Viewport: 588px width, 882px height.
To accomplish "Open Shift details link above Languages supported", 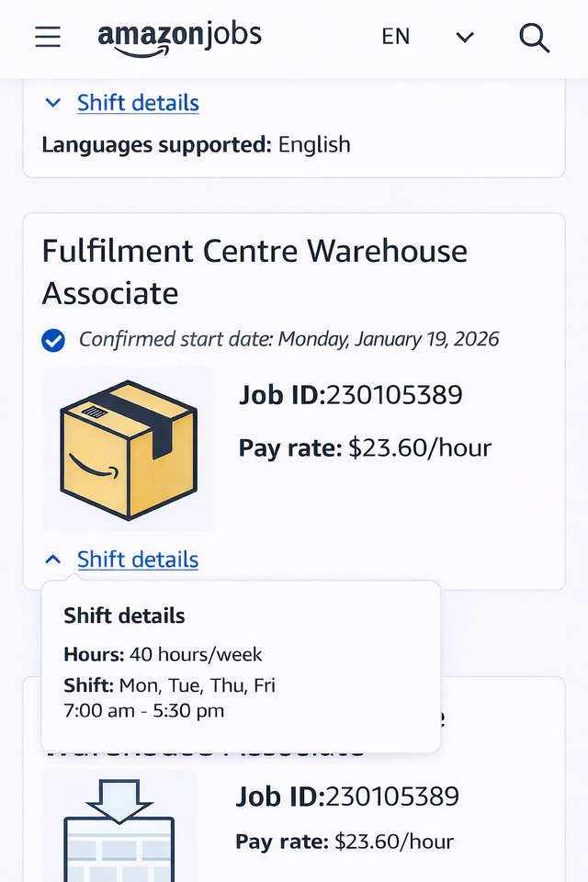I will coord(138,103).
